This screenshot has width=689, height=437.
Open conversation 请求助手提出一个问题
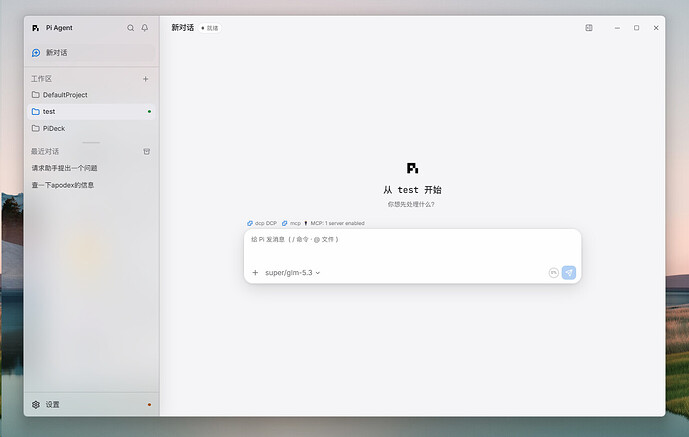pyautogui.click(x=64, y=168)
